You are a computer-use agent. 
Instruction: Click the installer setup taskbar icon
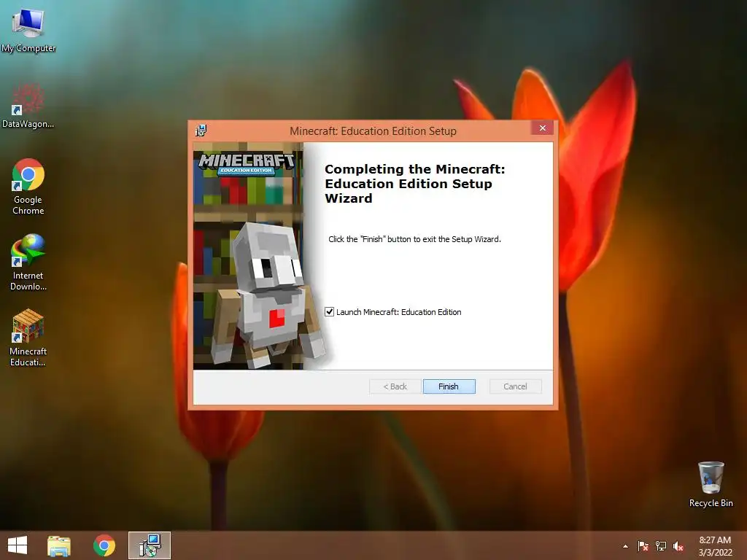point(150,545)
